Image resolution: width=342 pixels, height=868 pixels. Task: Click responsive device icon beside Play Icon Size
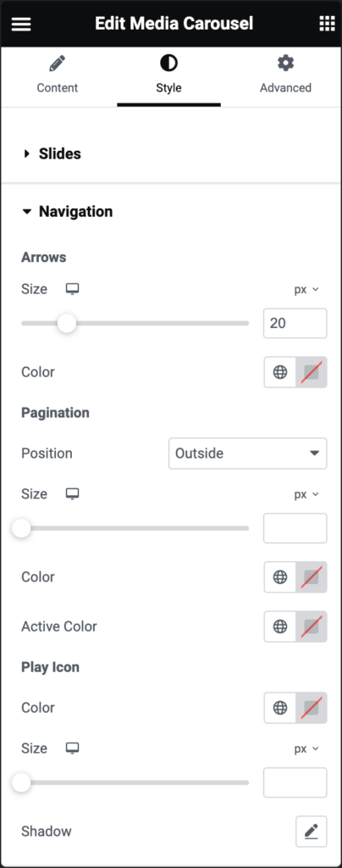tap(72, 748)
